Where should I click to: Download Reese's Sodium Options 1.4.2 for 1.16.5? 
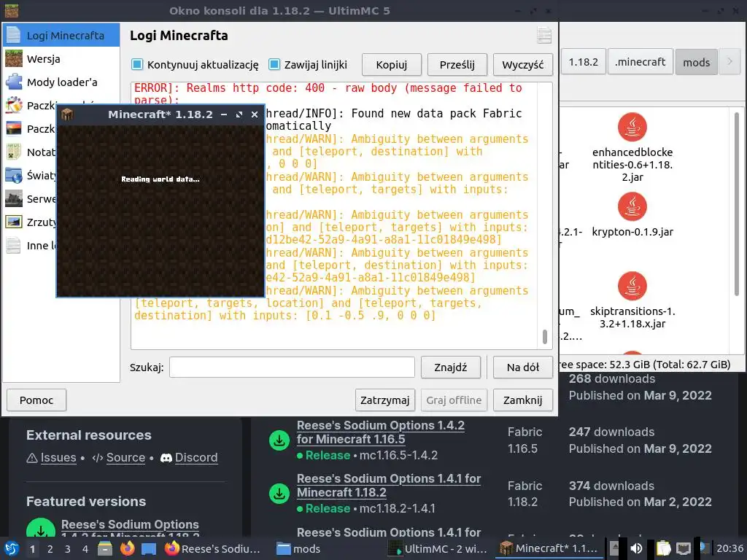[279, 440]
